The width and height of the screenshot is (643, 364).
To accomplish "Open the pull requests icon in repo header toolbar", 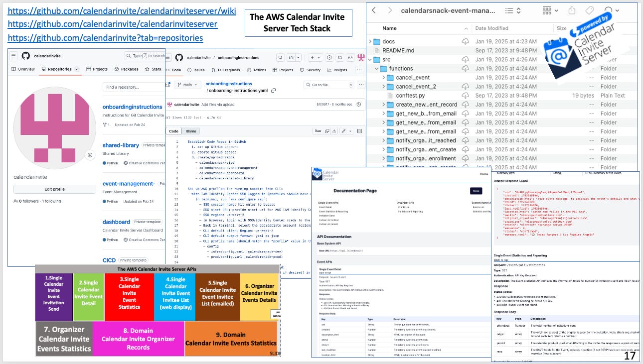I will pos(340,58).
